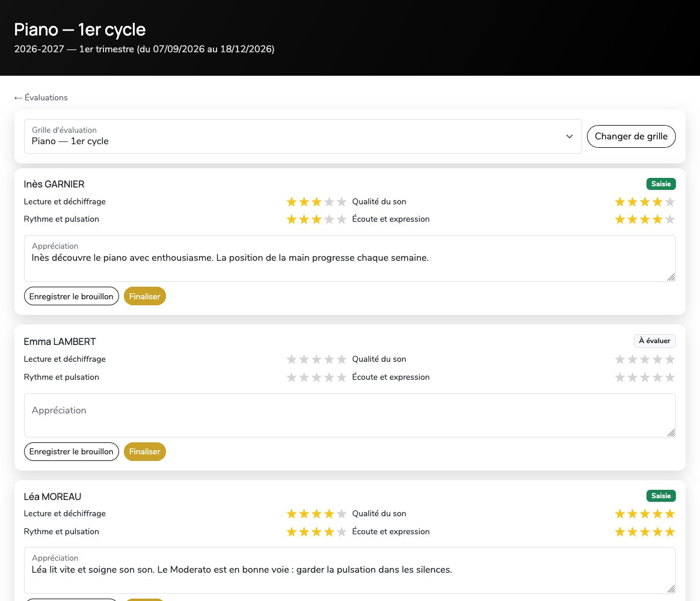The width and height of the screenshot is (700, 601).
Task: Rate Emma LAMBERT Qualité du son one star
Action: (619, 359)
